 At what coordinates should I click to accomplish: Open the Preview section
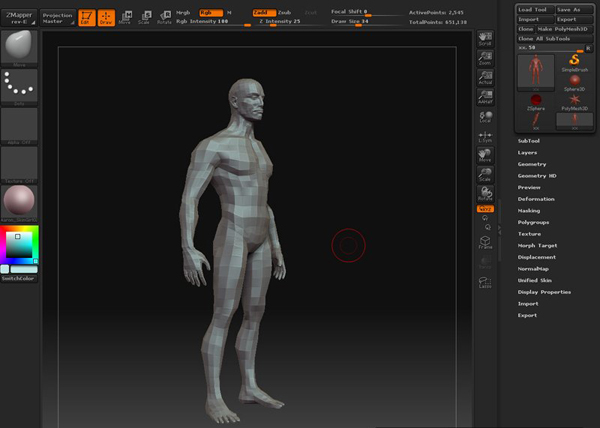pyautogui.click(x=529, y=187)
